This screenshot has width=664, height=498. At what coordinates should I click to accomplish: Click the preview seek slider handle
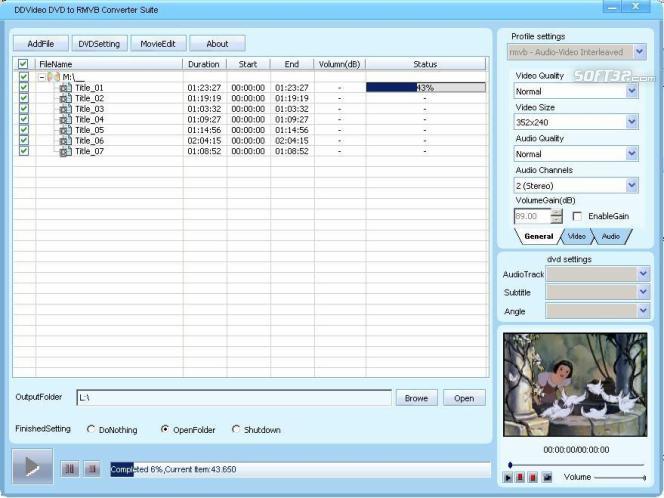[x=510, y=465]
